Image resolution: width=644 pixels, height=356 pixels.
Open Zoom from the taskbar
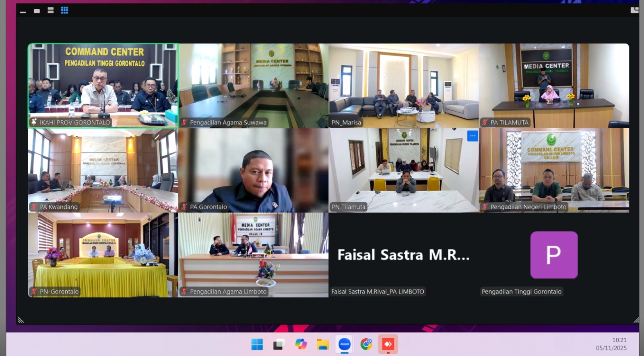(345, 344)
